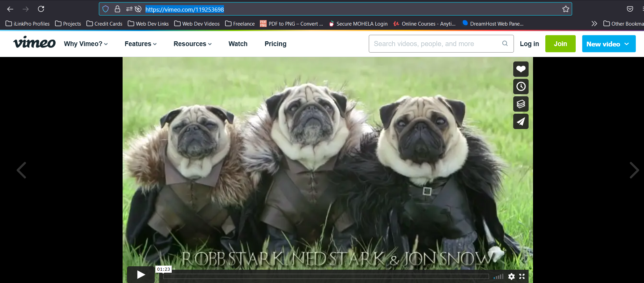Save page to Pocket
The height and width of the screenshot is (283, 644).
(x=630, y=9)
